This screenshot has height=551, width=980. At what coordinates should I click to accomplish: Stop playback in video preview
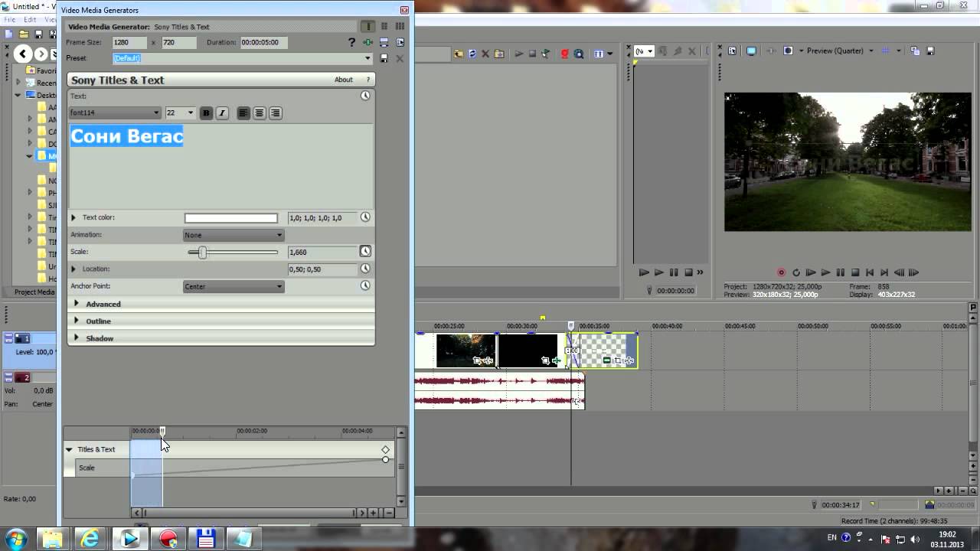(x=855, y=272)
